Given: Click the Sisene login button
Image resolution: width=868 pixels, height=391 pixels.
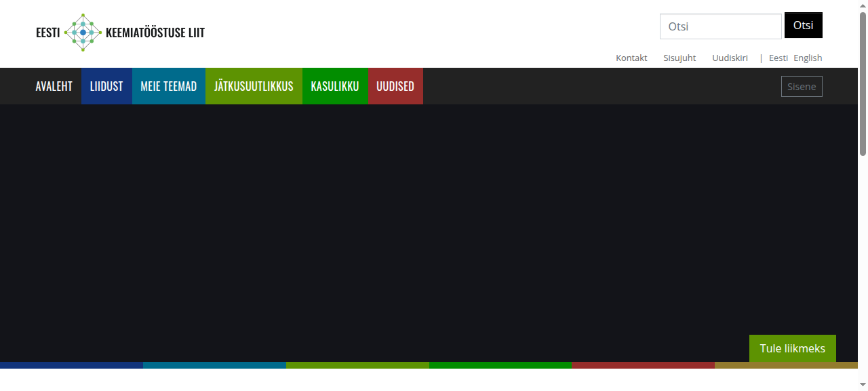Looking at the screenshot, I should coord(802,87).
